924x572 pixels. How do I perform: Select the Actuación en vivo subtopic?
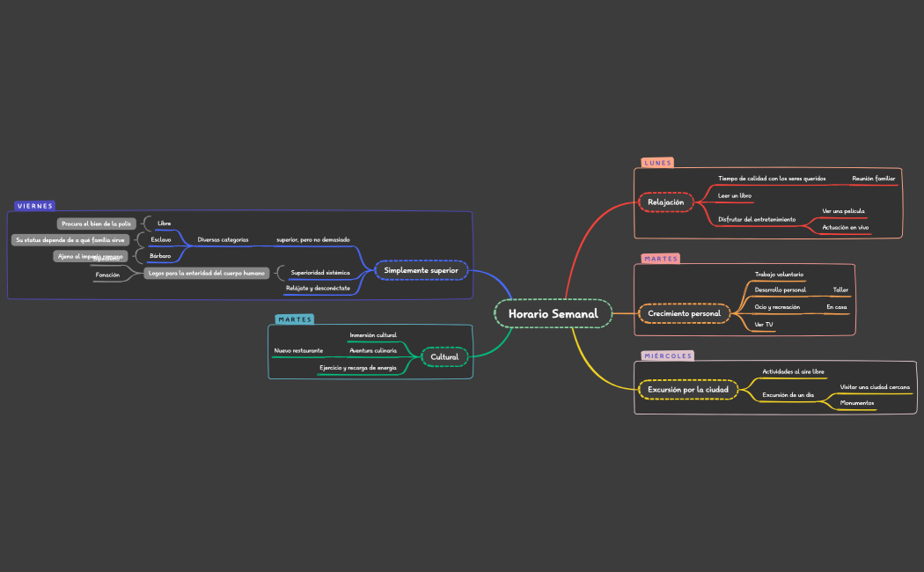coord(845,227)
